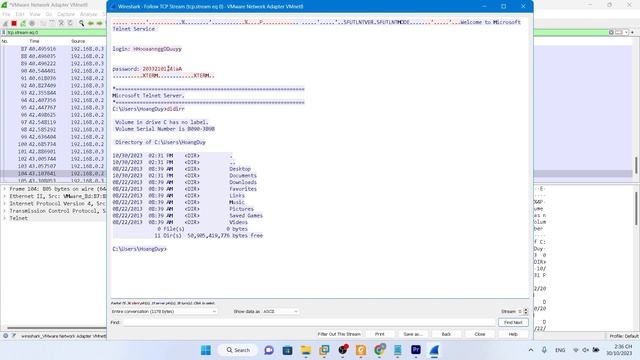Open Microsoft Store from the taskbar
Viewport: 640px width, 360px height.
coord(287,350)
